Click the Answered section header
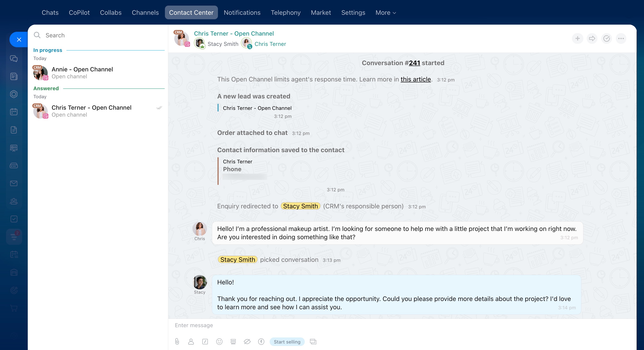Screen dimensions: 644x350 (46, 88)
